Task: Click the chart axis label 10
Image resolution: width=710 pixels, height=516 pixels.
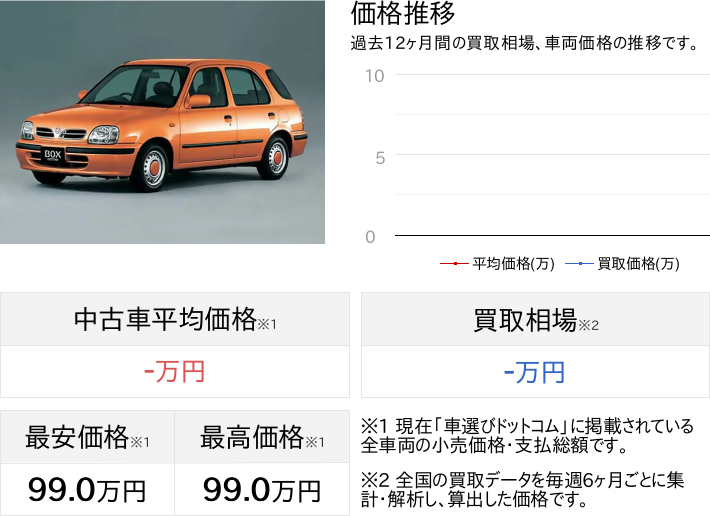Action: point(375,76)
